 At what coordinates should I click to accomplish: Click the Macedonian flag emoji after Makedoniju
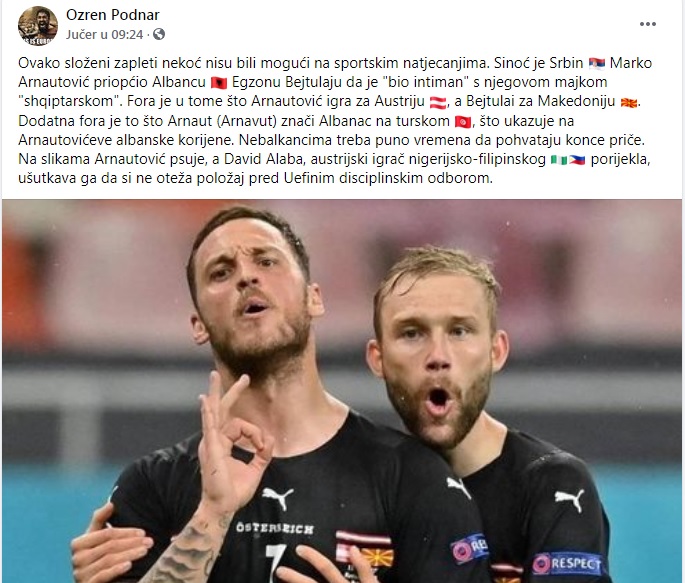click(629, 102)
